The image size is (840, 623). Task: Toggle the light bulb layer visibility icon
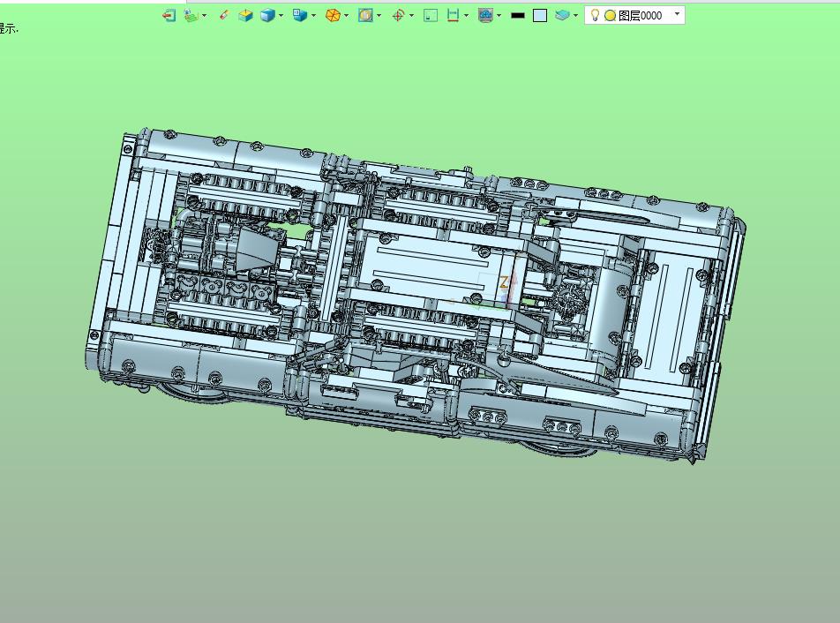point(594,15)
